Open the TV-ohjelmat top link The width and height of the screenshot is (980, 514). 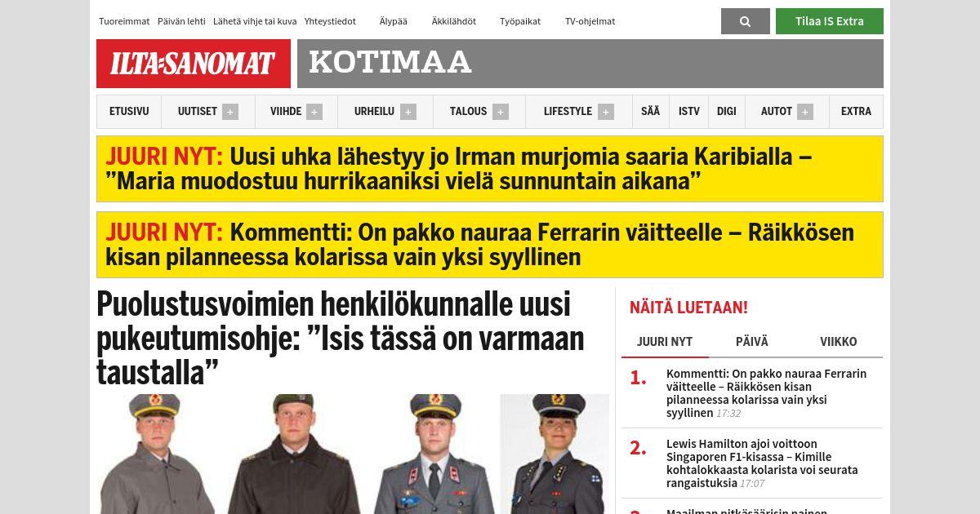point(590,21)
